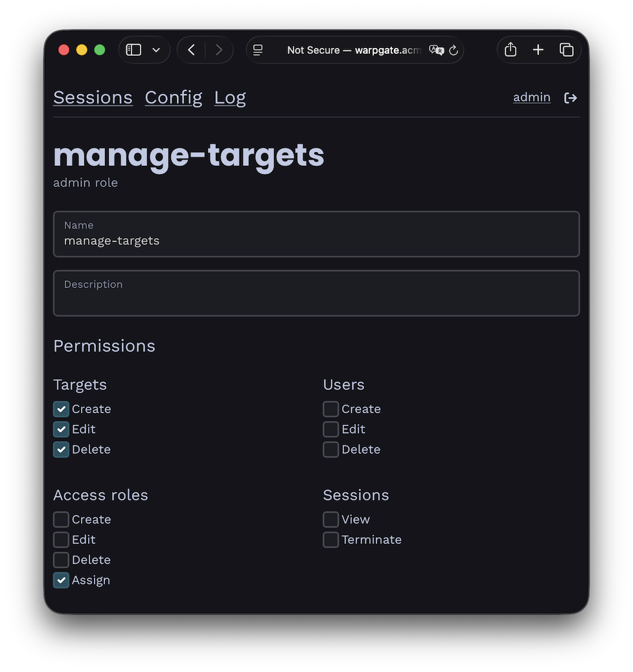633x672 pixels.
Task: Enable Users Delete permission
Action: pyautogui.click(x=331, y=449)
